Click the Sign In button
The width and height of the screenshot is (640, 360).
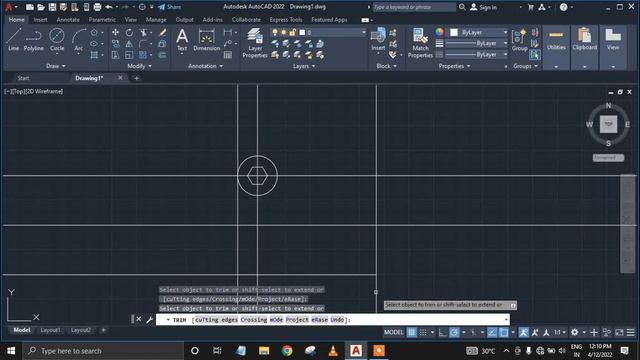484,7
